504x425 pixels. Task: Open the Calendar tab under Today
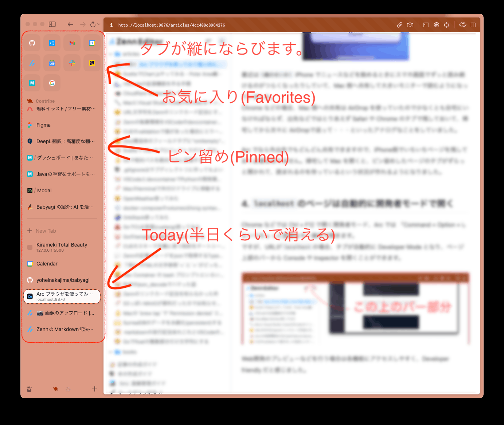click(62, 264)
